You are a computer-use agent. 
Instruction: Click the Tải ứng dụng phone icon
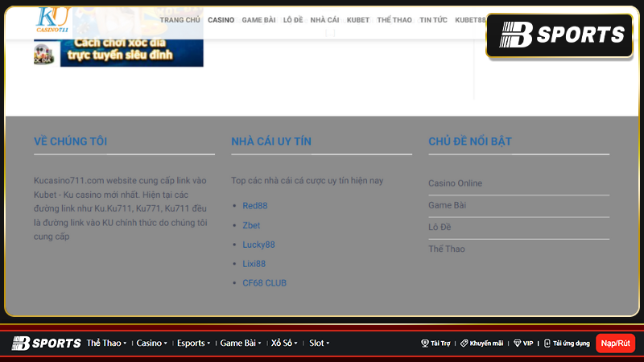547,343
